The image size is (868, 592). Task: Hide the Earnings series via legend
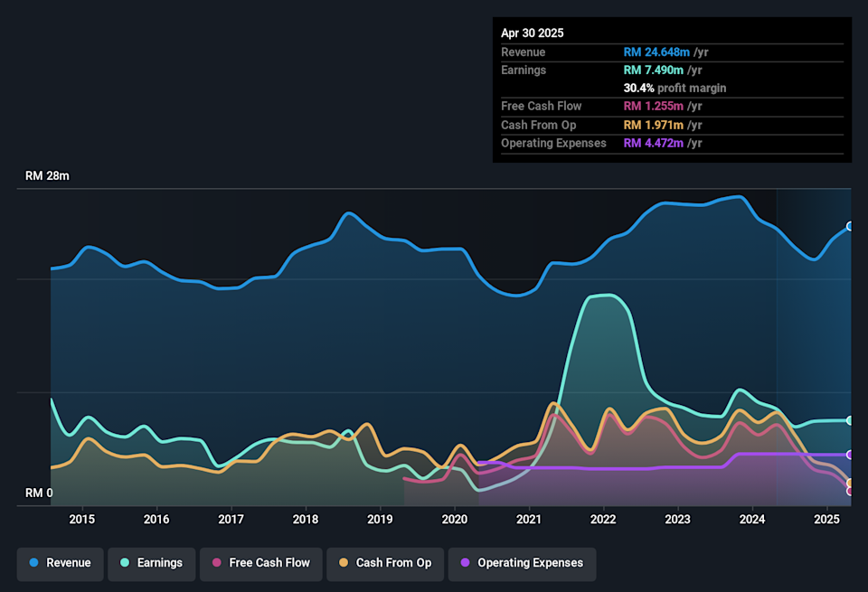click(x=151, y=563)
